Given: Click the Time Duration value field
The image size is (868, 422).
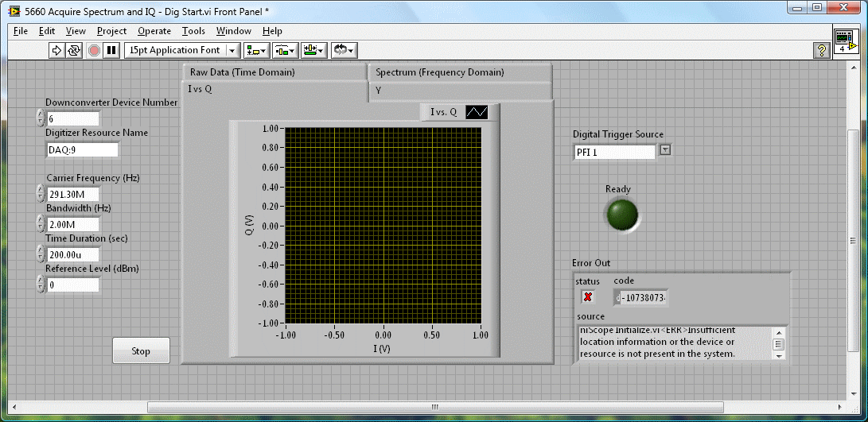Looking at the screenshot, I should [x=73, y=254].
